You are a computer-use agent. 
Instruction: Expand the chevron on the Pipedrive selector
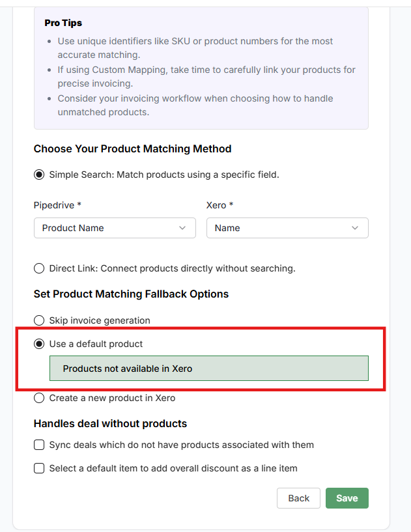(x=183, y=228)
